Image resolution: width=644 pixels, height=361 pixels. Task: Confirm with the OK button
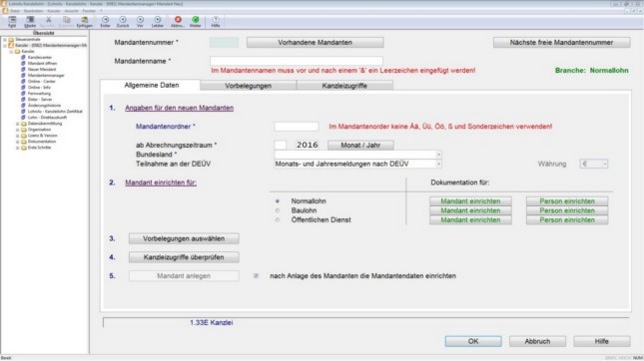pyautogui.click(x=473, y=341)
